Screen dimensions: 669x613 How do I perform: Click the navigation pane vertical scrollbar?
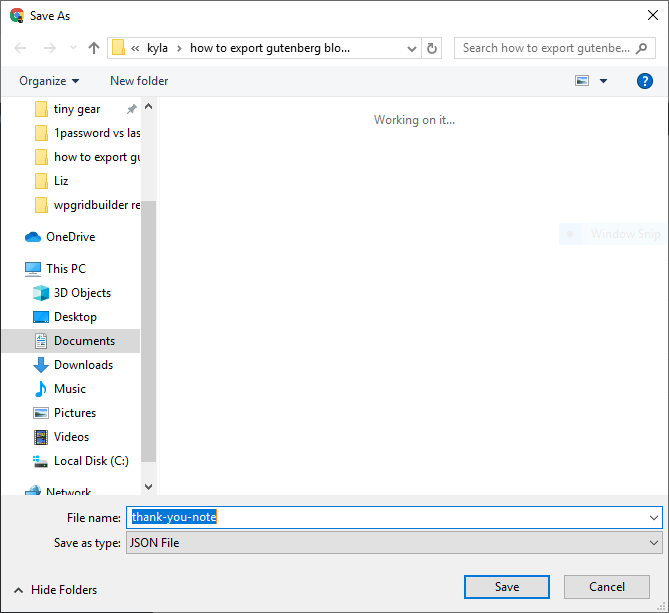click(x=149, y=330)
